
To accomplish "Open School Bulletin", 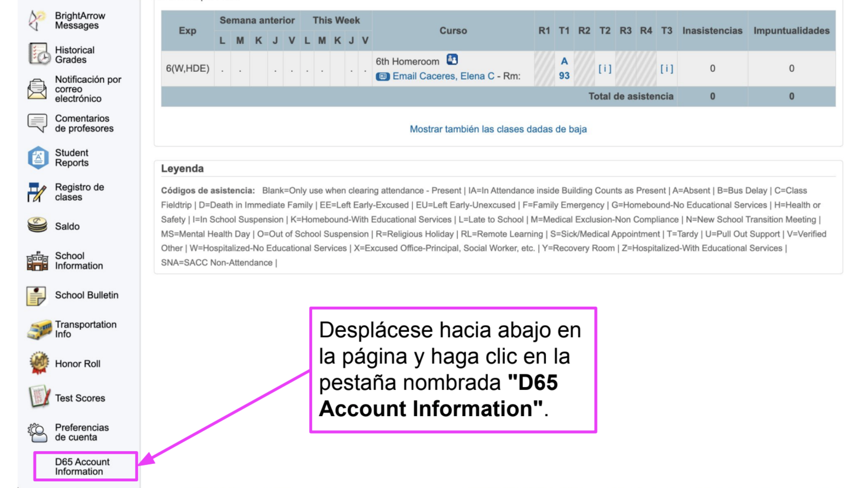I will (87, 295).
